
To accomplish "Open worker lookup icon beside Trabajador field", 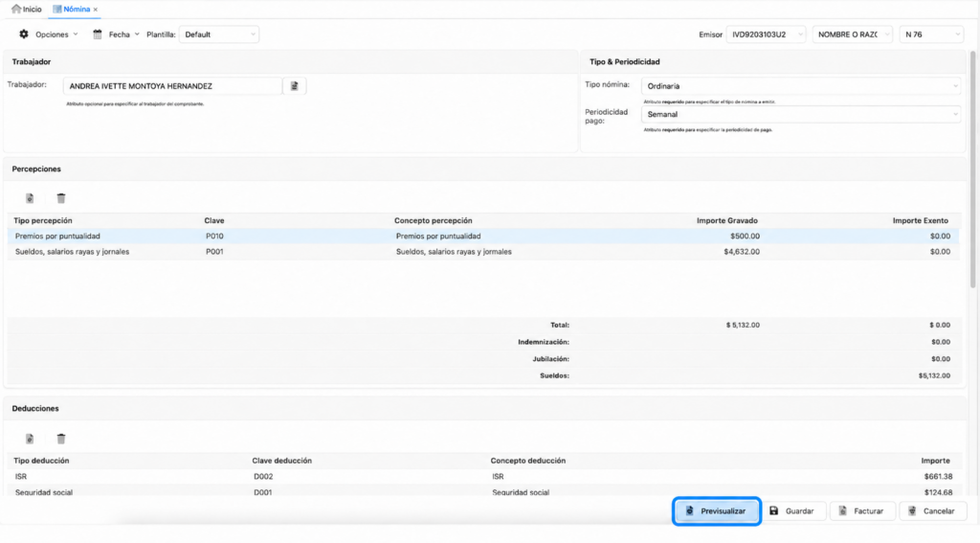I will pyautogui.click(x=295, y=86).
